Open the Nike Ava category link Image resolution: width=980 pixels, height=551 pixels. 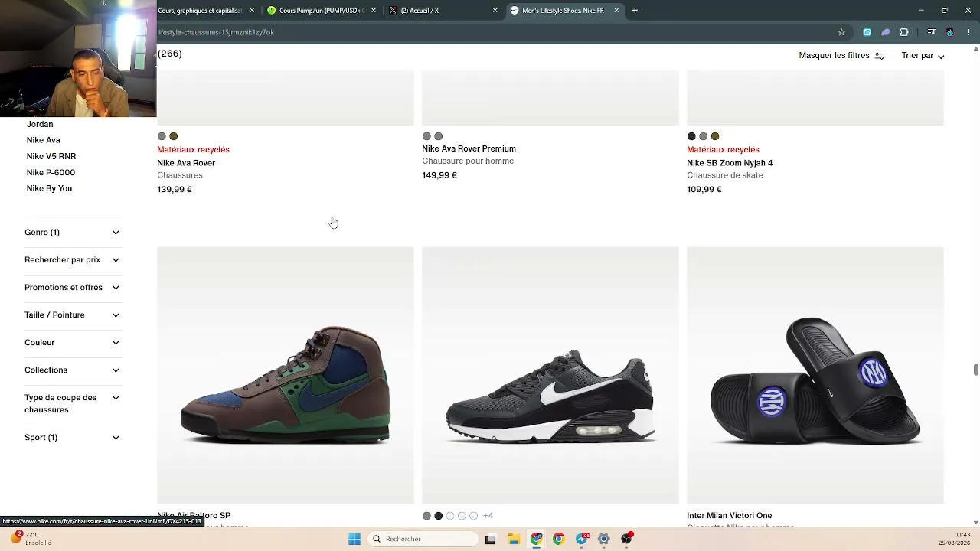43,140
